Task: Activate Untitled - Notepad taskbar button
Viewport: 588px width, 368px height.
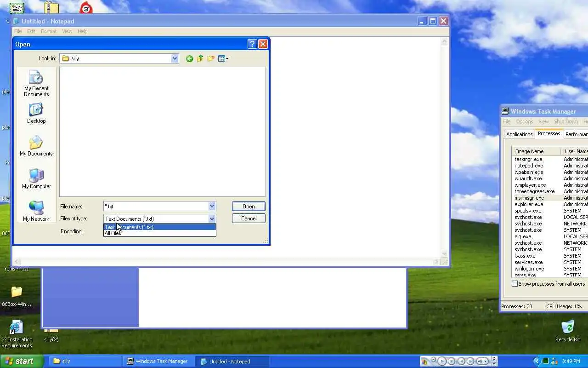Action: 232,361
